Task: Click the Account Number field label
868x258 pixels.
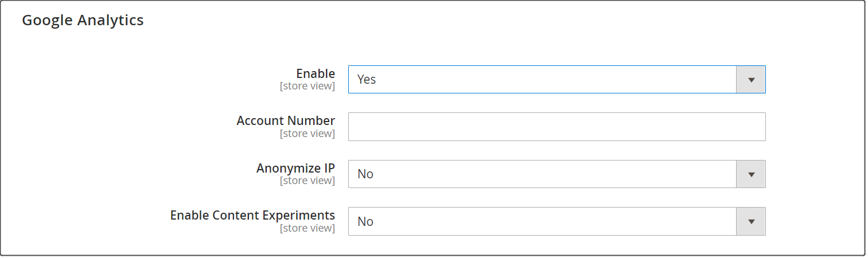Action: tap(286, 121)
